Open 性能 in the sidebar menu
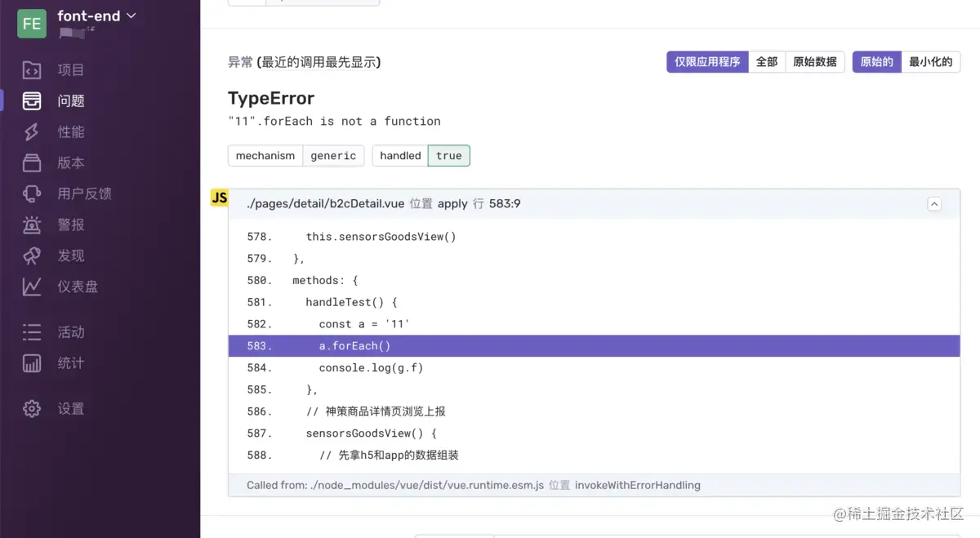Image resolution: width=980 pixels, height=538 pixels. coord(71,132)
